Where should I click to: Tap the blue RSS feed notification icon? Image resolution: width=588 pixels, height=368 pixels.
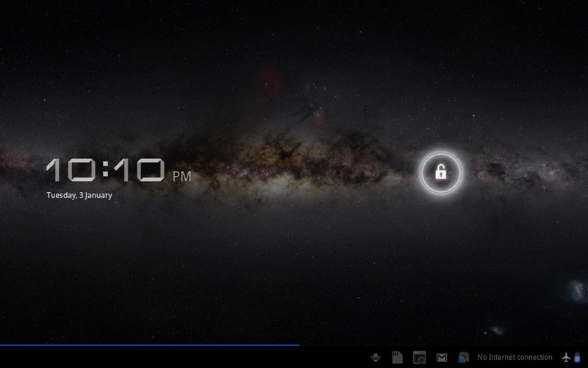(464, 358)
